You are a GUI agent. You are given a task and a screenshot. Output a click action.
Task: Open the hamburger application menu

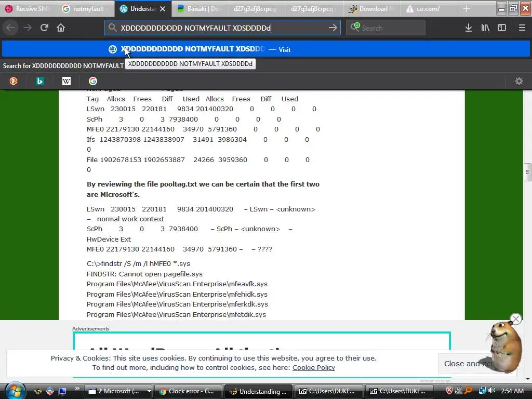click(x=522, y=28)
